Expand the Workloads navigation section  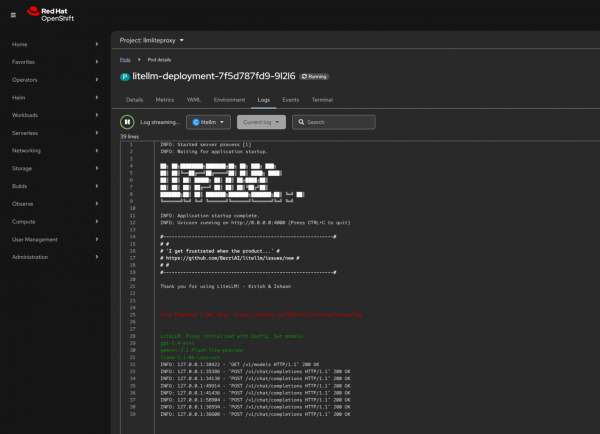(x=55, y=115)
